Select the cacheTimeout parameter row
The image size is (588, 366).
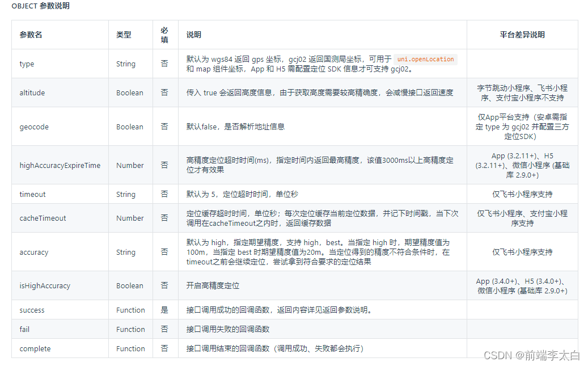[x=41, y=218]
